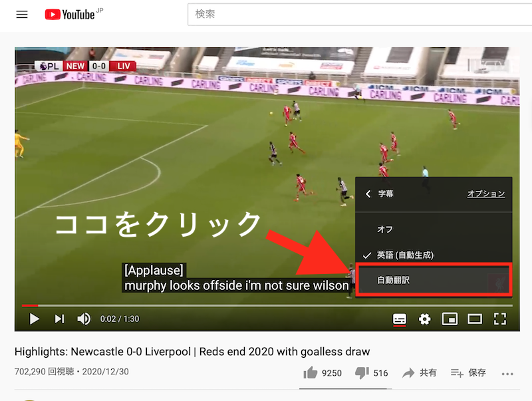Viewport: 532px width, 401px height.
Task: Switch to theater mode
Action: point(475,319)
